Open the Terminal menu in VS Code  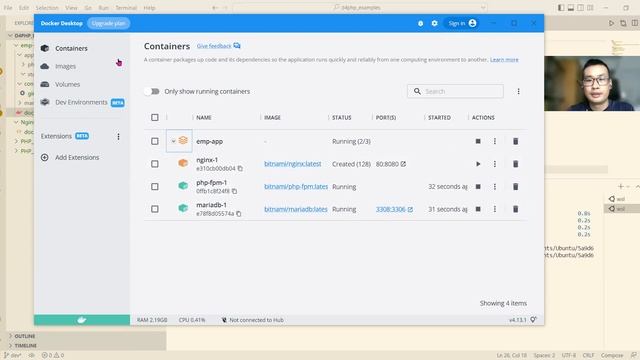[x=126, y=8]
